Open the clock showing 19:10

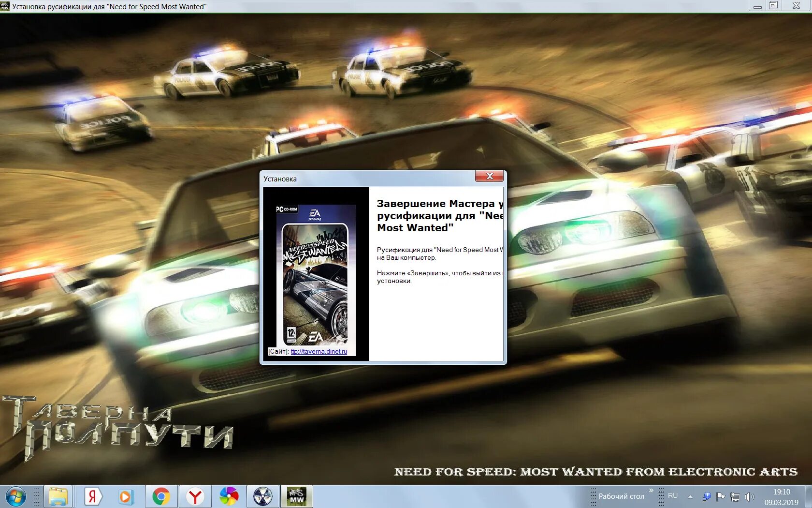[782, 492]
